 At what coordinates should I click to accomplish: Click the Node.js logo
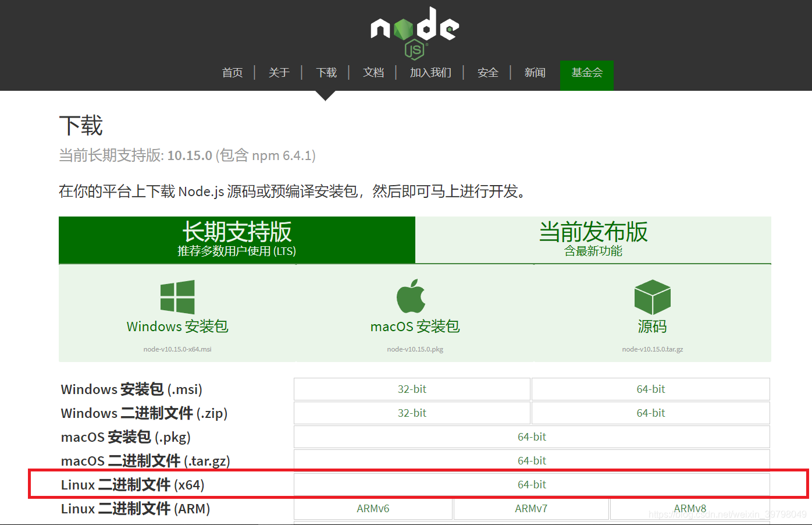click(x=415, y=33)
